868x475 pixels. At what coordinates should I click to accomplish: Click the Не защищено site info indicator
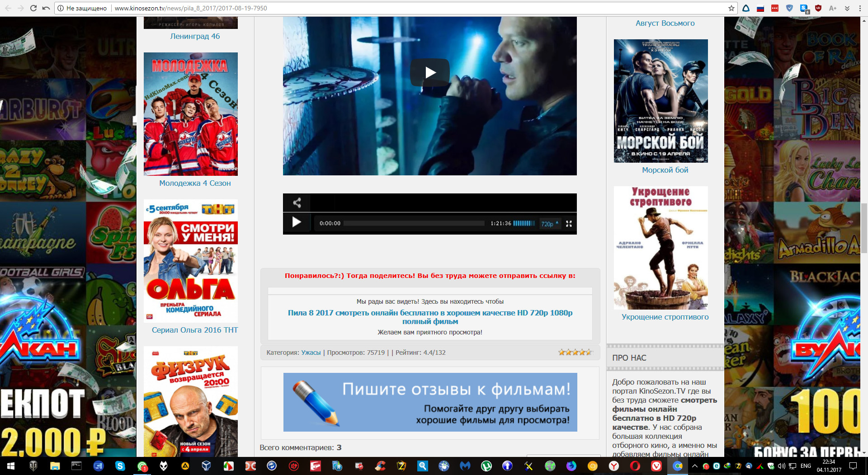pyautogui.click(x=82, y=8)
